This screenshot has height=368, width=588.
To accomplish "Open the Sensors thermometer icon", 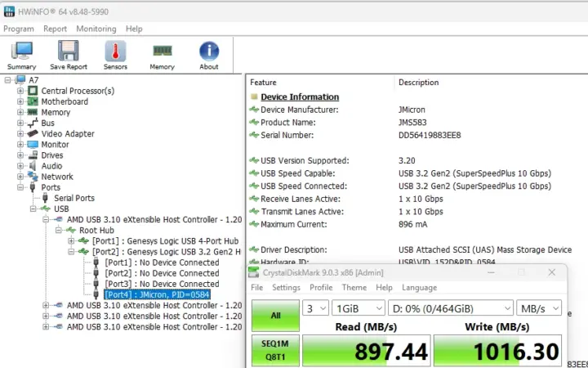I will coord(115,51).
